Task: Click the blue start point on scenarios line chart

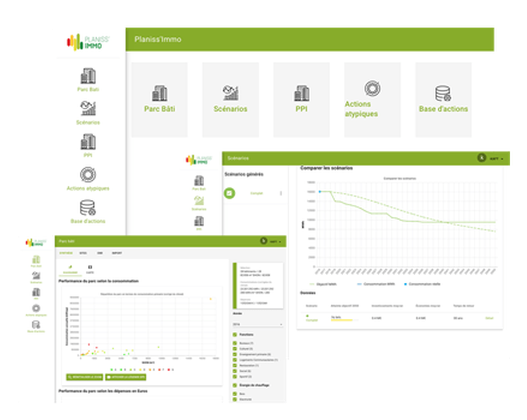Action: point(320,191)
